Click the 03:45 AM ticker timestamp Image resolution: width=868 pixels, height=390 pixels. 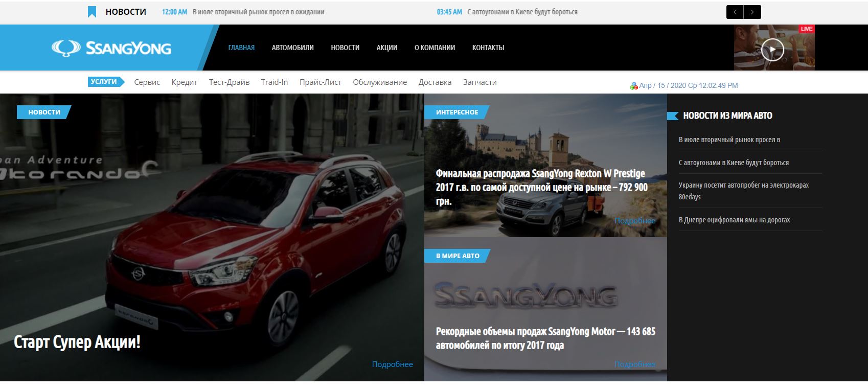click(449, 12)
